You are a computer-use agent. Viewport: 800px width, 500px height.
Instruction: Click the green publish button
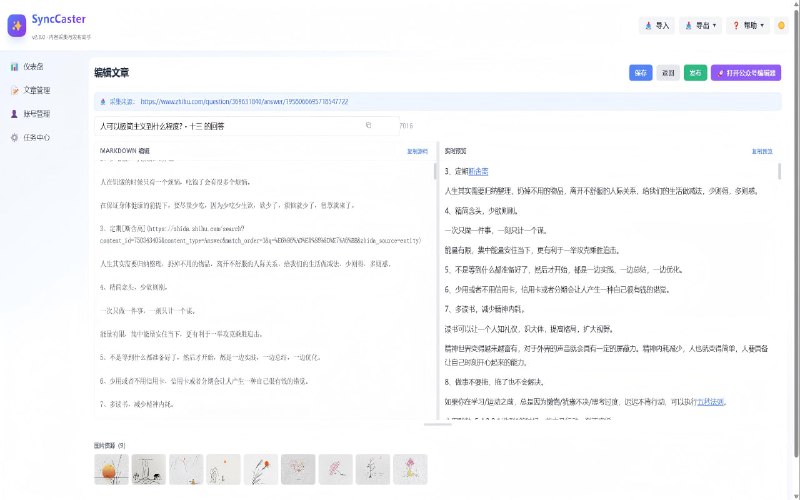click(695, 73)
